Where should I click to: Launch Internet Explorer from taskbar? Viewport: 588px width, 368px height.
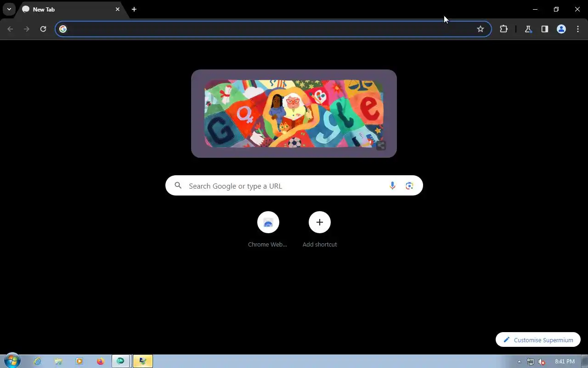click(x=37, y=361)
